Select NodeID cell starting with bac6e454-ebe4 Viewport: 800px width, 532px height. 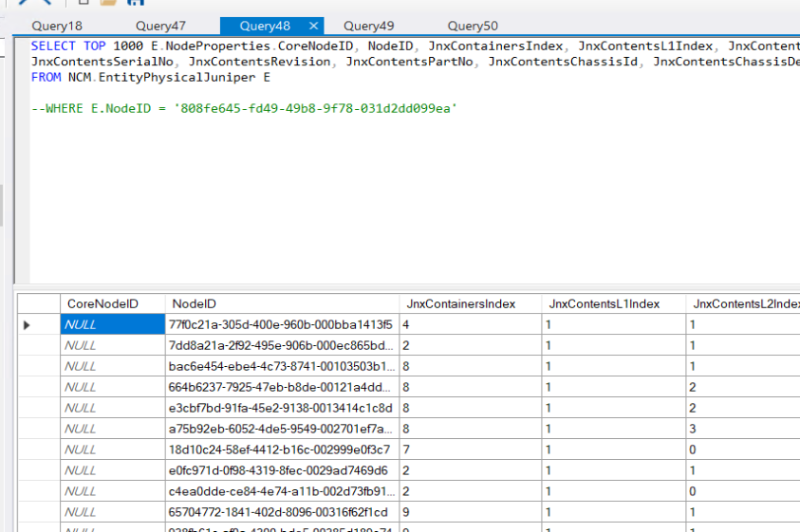(x=282, y=366)
